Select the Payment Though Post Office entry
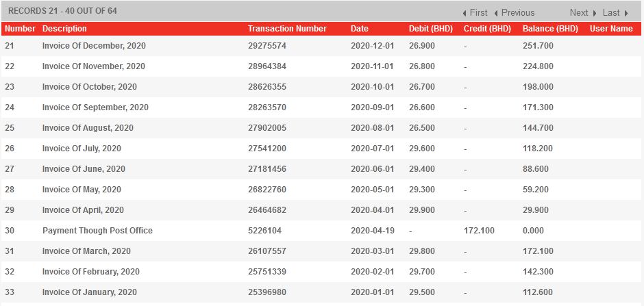Screen dimensions: 644x306 97,231
